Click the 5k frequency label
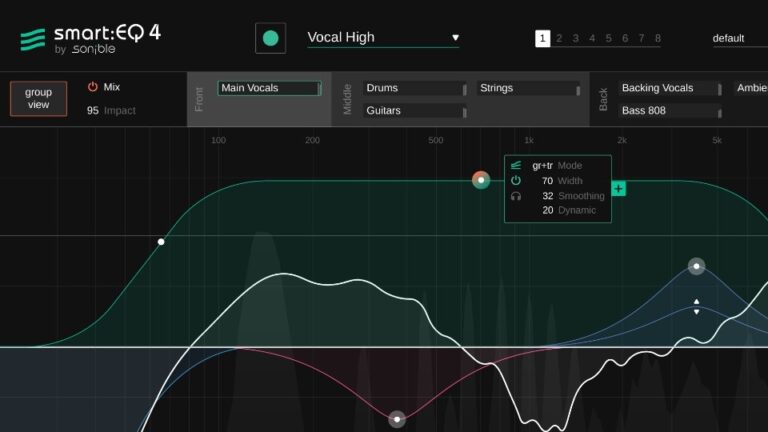This screenshot has height=432, width=768. (x=717, y=141)
